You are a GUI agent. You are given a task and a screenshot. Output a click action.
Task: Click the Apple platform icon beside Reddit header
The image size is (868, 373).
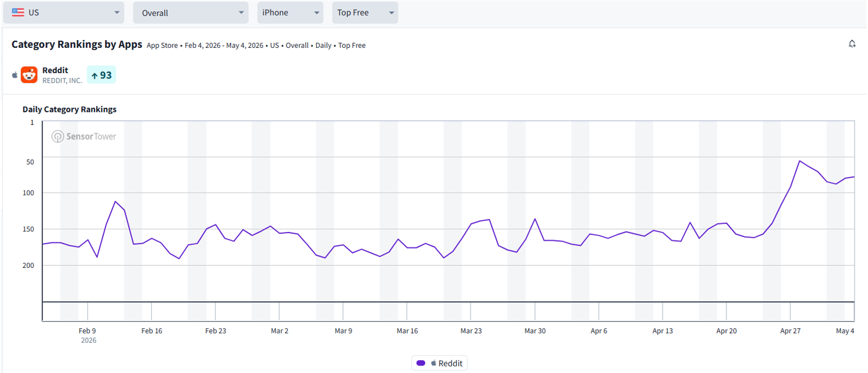15,75
